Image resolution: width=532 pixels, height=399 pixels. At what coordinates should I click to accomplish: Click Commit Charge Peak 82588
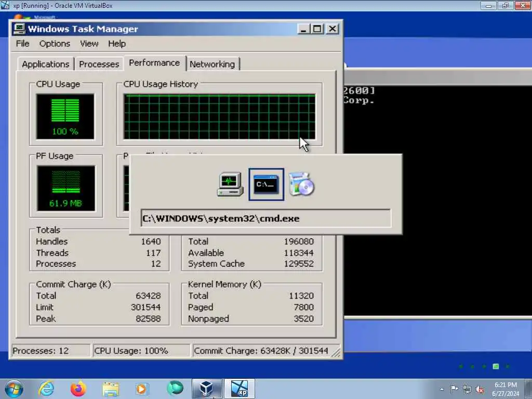(x=148, y=318)
